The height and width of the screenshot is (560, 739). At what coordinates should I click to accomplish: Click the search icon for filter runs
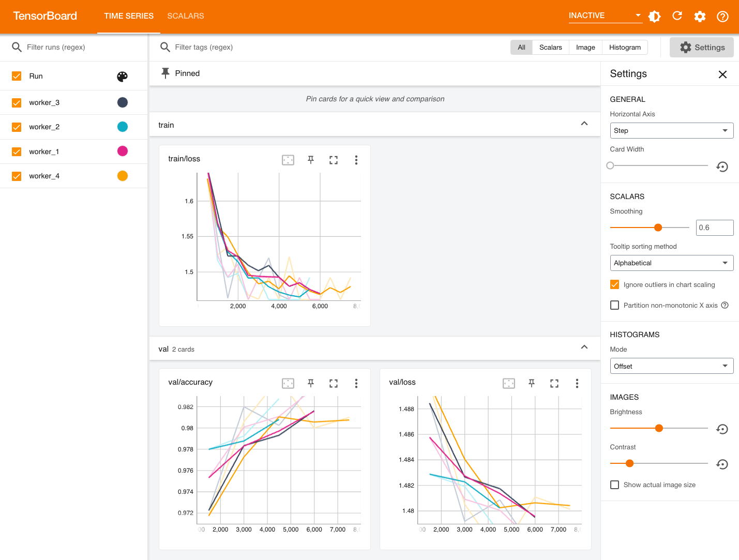(17, 47)
